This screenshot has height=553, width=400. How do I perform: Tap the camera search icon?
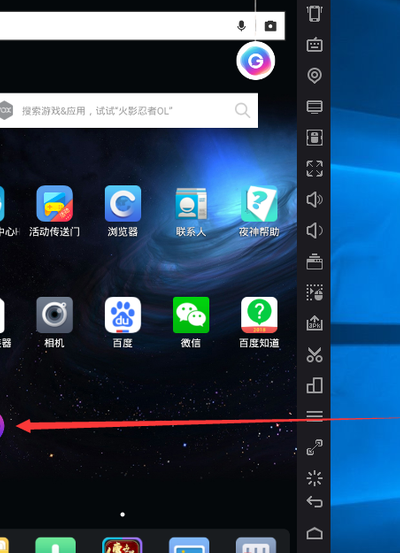271,26
